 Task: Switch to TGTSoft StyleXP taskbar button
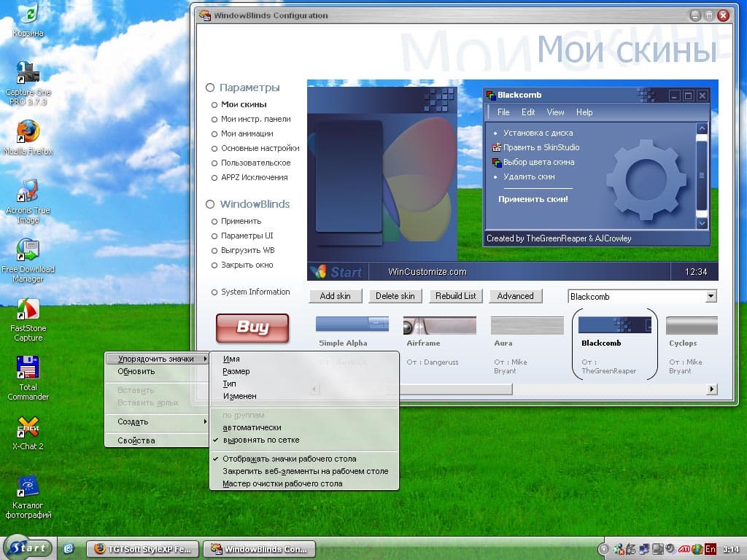coord(142,549)
